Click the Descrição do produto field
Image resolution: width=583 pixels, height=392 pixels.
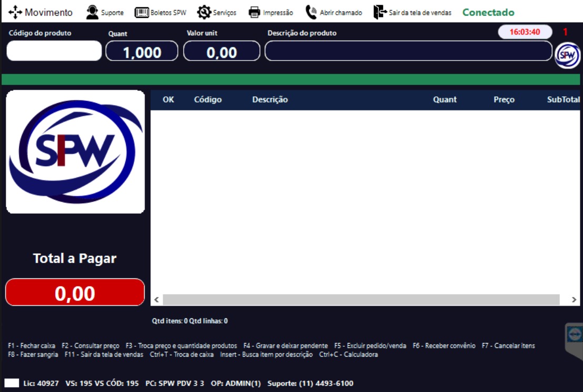(408, 51)
